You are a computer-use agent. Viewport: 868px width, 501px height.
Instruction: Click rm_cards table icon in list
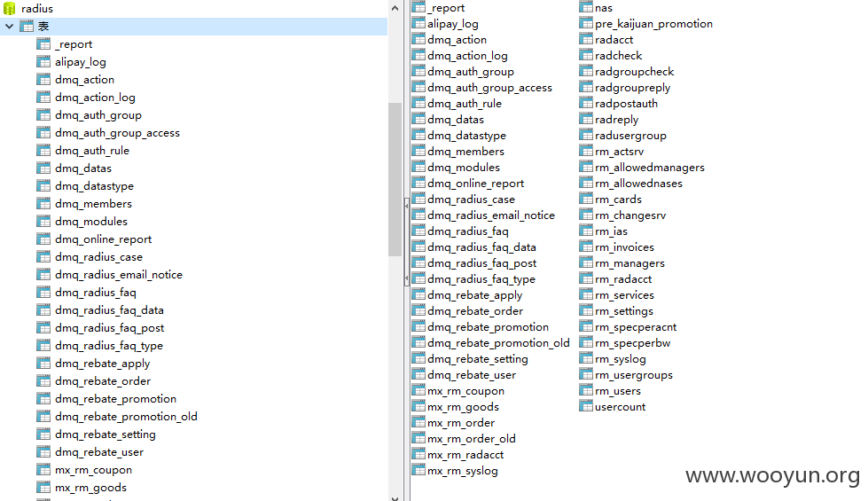586,199
